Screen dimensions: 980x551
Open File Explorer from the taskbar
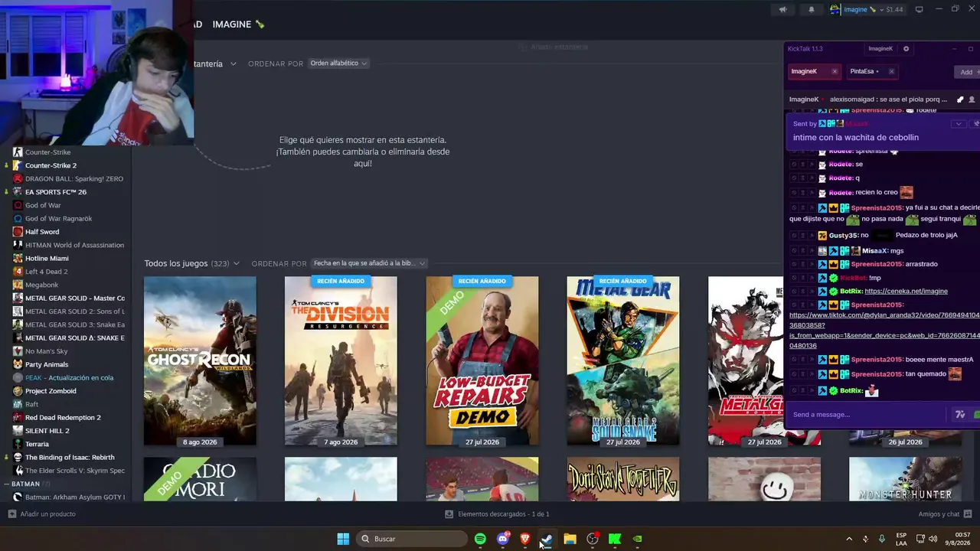(x=570, y=539)
